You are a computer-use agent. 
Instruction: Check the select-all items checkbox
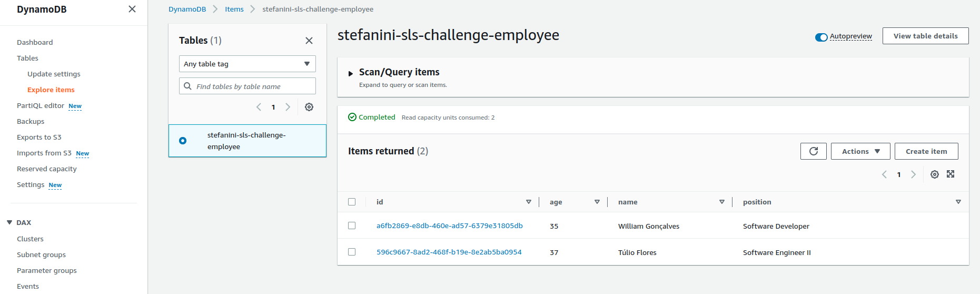(352, 202)
